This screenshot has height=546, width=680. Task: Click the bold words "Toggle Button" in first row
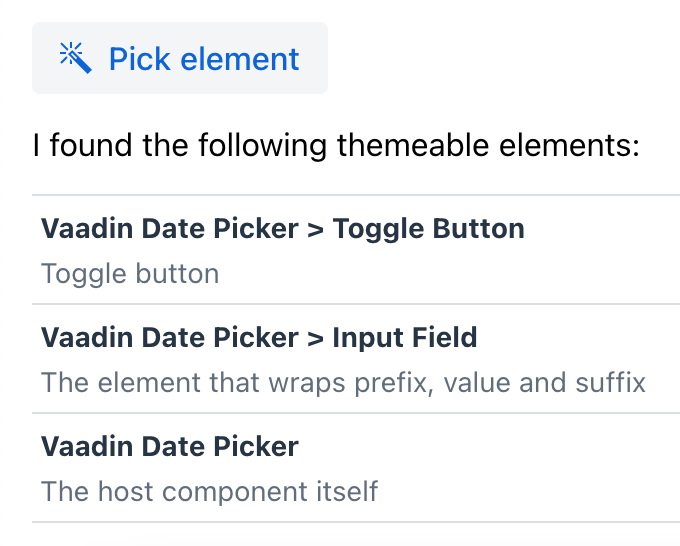click(x=428, y=229)
